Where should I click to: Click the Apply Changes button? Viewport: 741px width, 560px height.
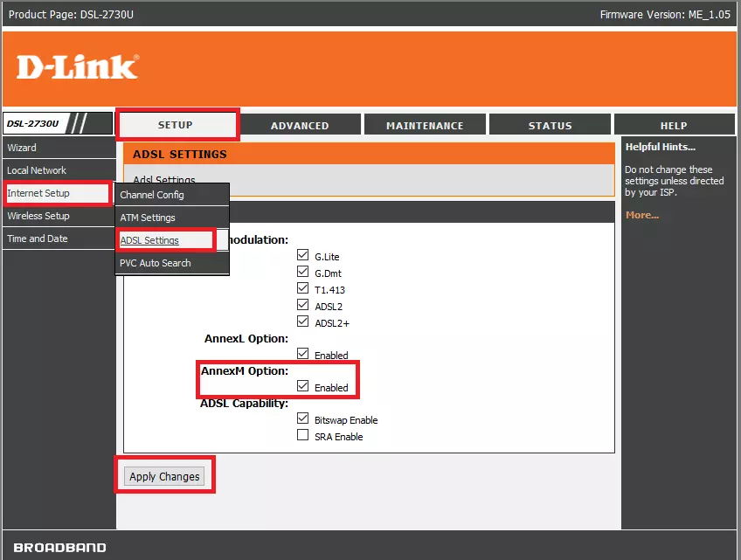click(x=164, y=476)
